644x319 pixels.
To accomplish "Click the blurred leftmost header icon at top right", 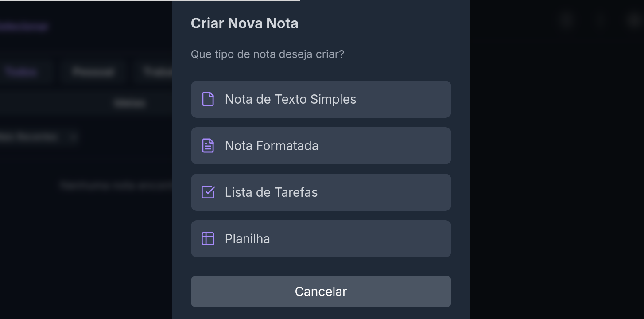I will click(x=566, y=21).
